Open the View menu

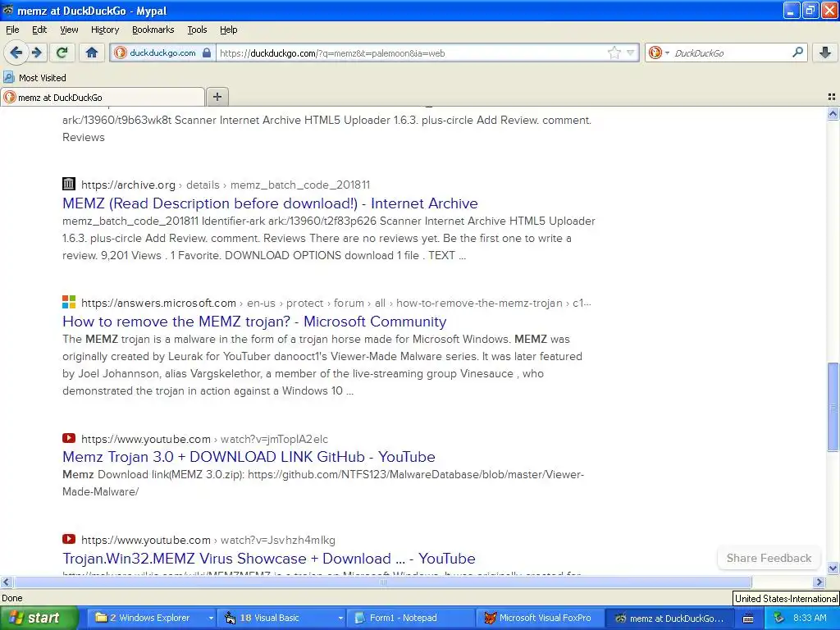point(69,30)
